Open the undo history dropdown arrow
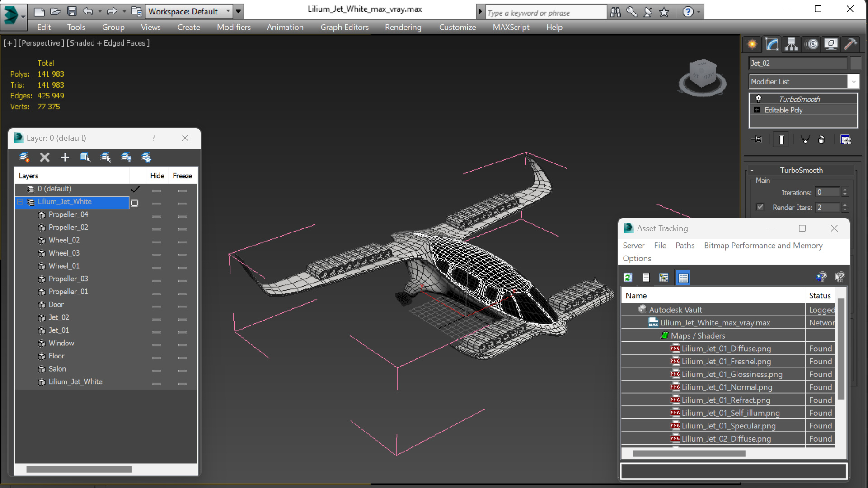868x488 pixels. click(x=99, y=11)
